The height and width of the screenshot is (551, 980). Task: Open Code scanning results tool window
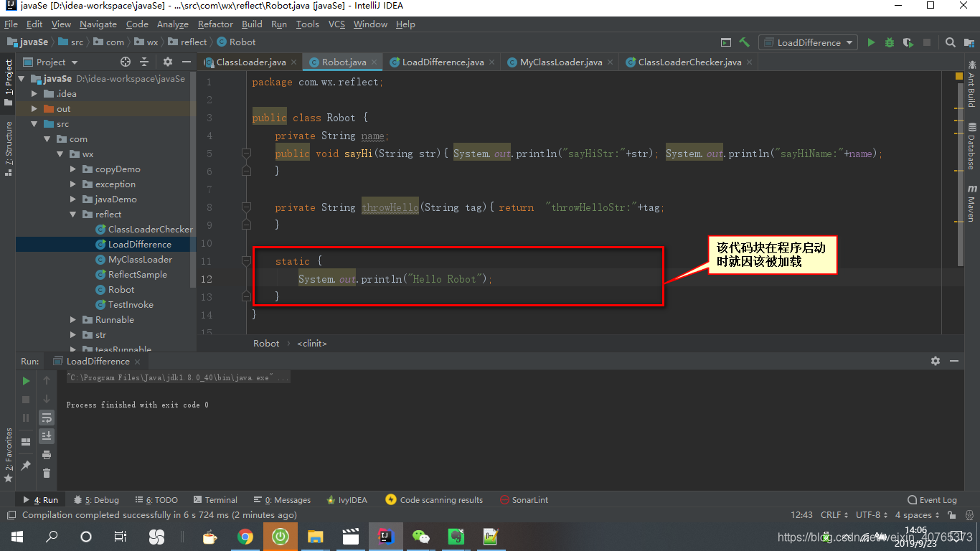coord(435,500)
